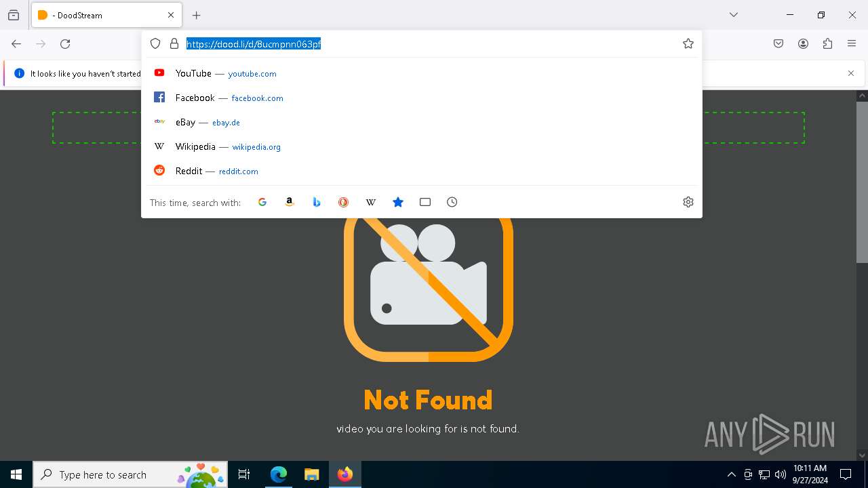Go back one page
This screenshot has height=488, width=868.
[16, 44]
